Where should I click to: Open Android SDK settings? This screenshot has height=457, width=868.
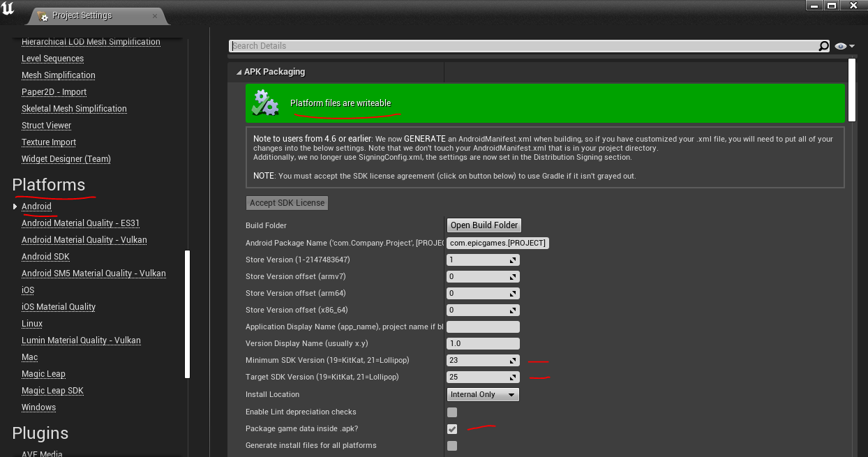pos(45,257)
